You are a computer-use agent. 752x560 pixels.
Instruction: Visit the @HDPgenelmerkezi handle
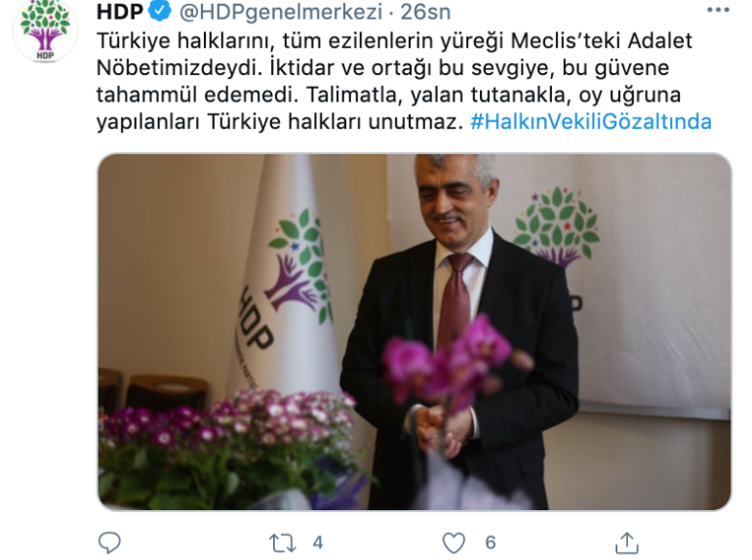point(281,12)
